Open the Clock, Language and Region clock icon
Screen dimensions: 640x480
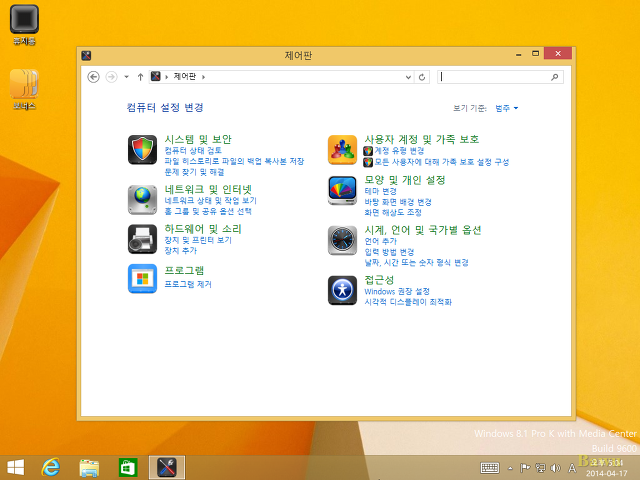click(342, 240)
